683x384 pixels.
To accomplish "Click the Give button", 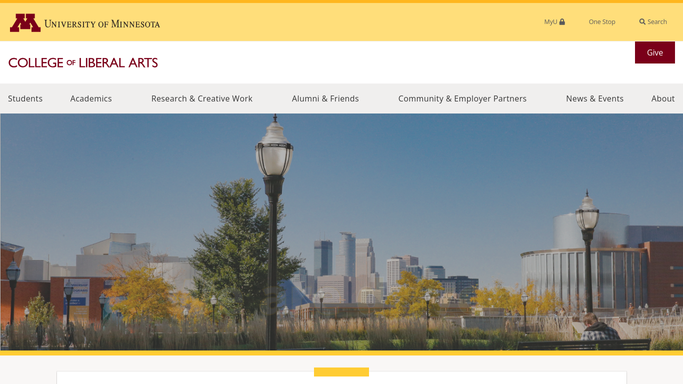I will coord(655,53).
